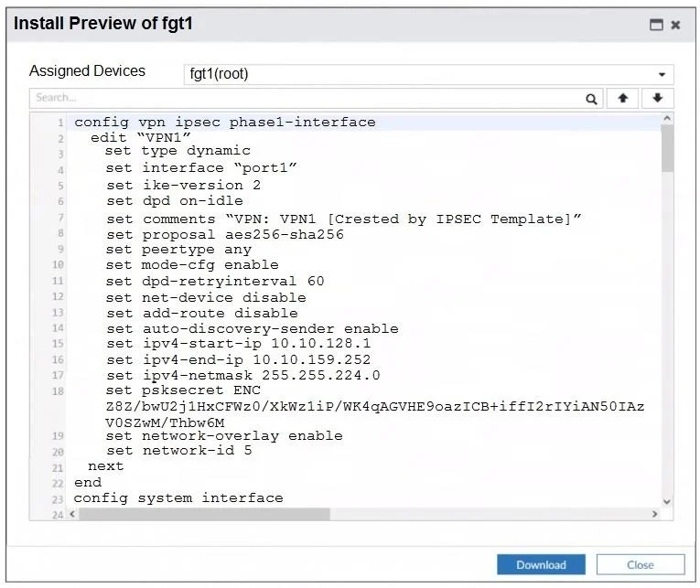Click the vertical scrollbar up arrow
700x588 pixels.
pyautogui.click(x=667, y=118)
